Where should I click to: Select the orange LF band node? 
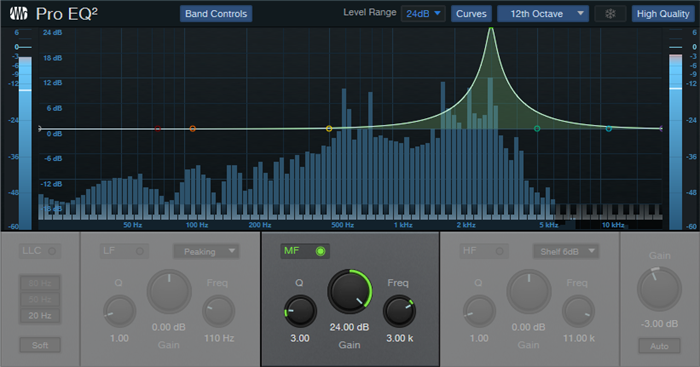coord(192,129)
